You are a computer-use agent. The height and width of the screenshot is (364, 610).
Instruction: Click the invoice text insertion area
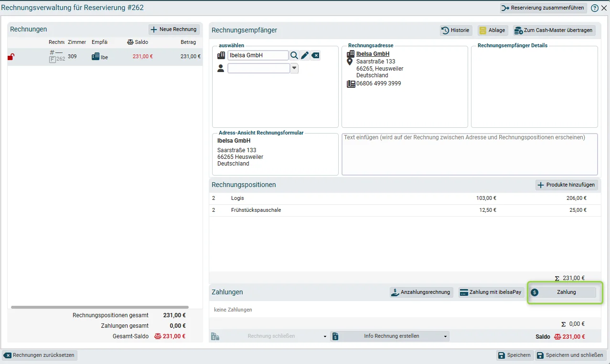point(470,154)
